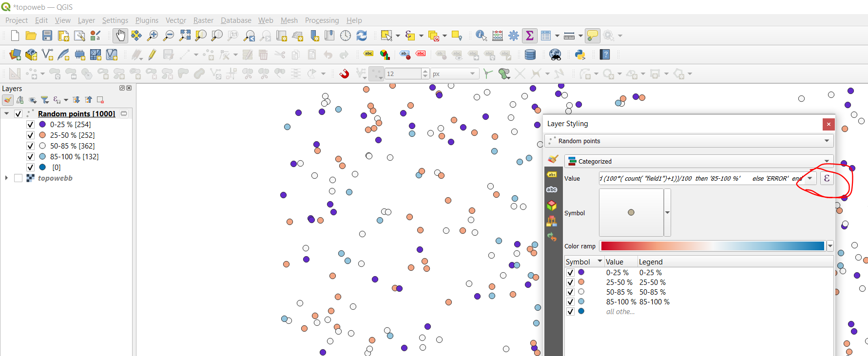Open the Plugins menu
This screenshot has height=356, width=868.
pyautogui.click(x=147, y=20)
